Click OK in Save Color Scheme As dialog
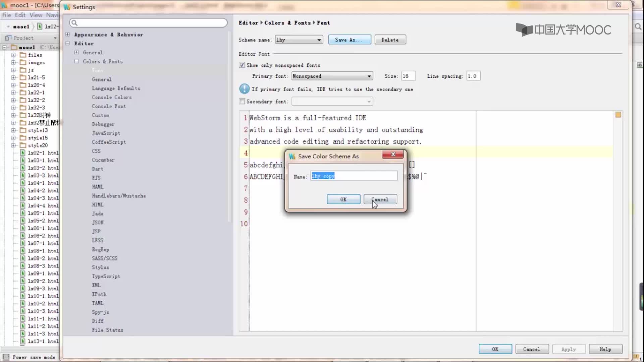The height and width of the screenshot is (362, 644). pyautogui.click(x=343, y=199)
